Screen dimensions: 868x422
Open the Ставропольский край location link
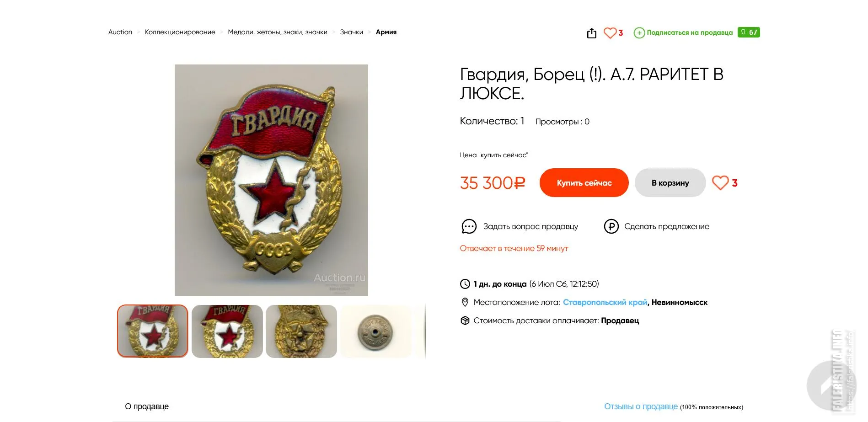(605, 302)
